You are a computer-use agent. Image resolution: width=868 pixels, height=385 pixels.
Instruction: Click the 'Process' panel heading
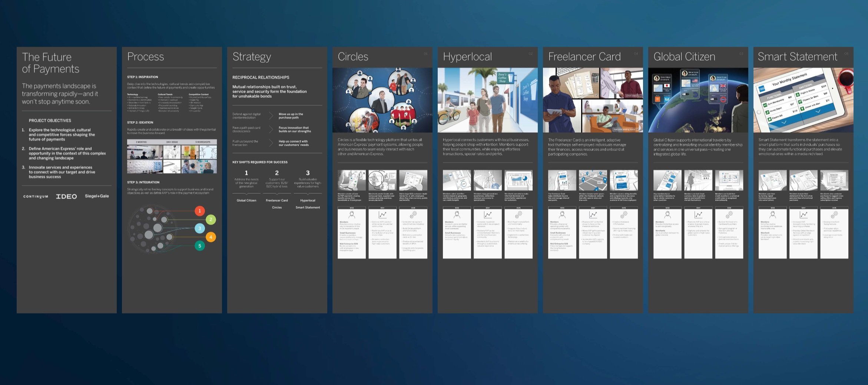(145, 57)
